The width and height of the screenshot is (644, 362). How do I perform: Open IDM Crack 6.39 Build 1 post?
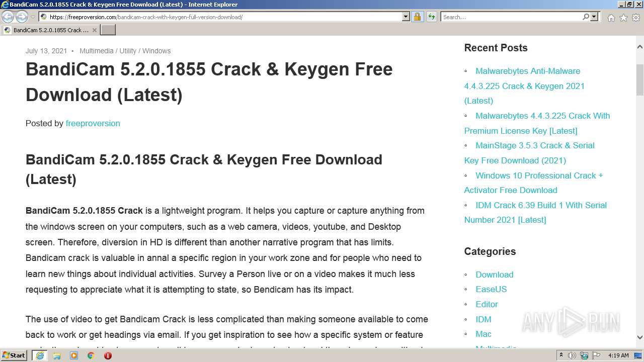point(535,212)
